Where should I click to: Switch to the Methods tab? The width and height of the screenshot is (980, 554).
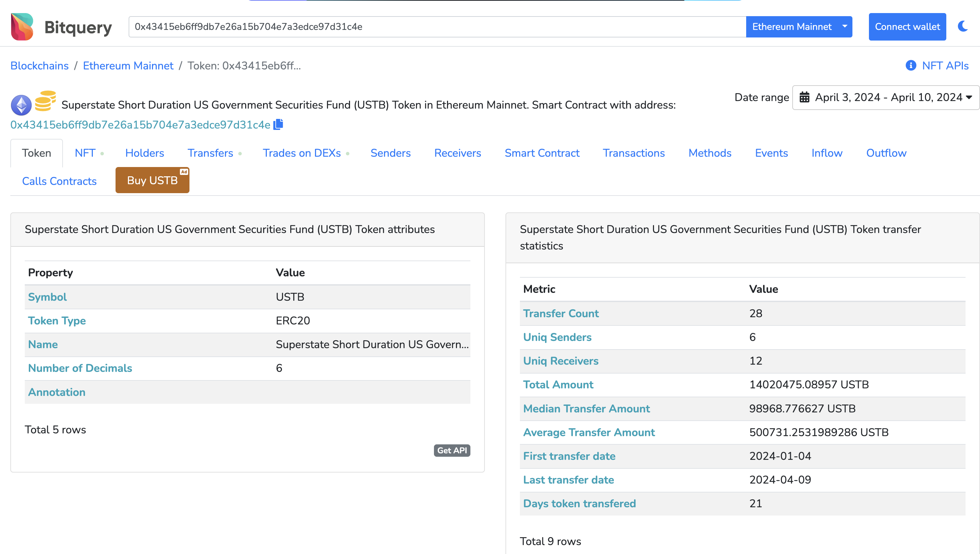click(710, 153)
